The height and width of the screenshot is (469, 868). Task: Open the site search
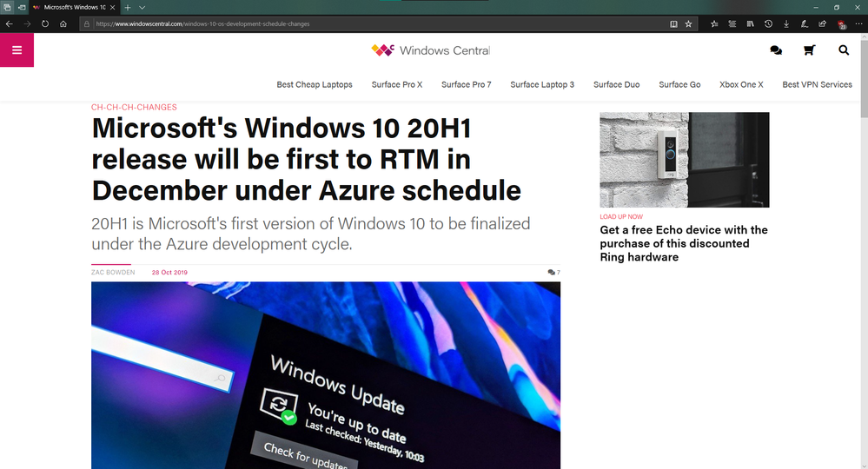click(x=844, y=50)
